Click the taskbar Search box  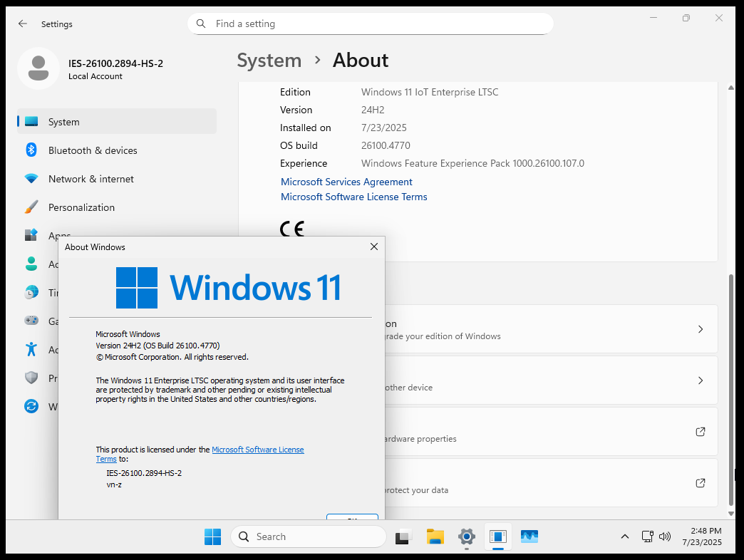[309, 536]
